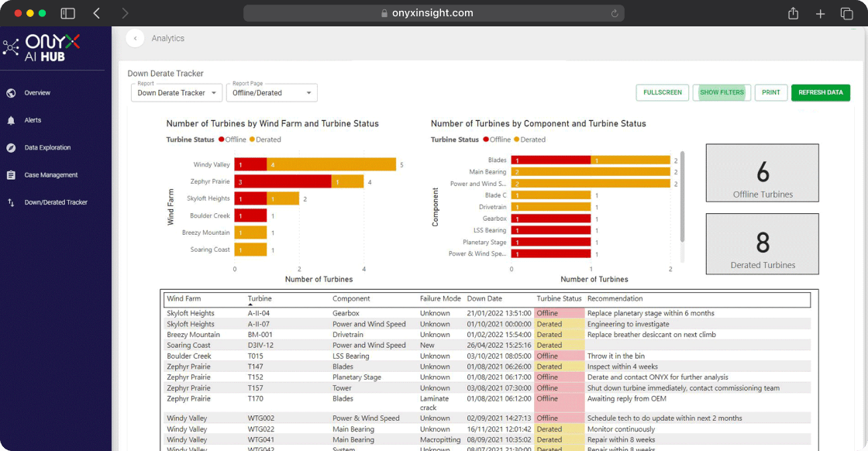
Task: Click turbine cell A-II-04
Action: pyautogui.click(x=259, y=313)
